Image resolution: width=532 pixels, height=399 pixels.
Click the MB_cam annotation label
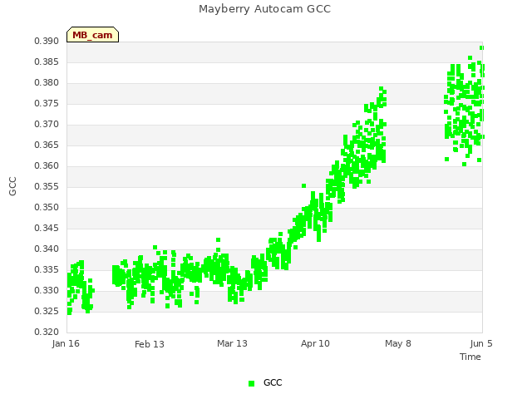coord(92,35)
